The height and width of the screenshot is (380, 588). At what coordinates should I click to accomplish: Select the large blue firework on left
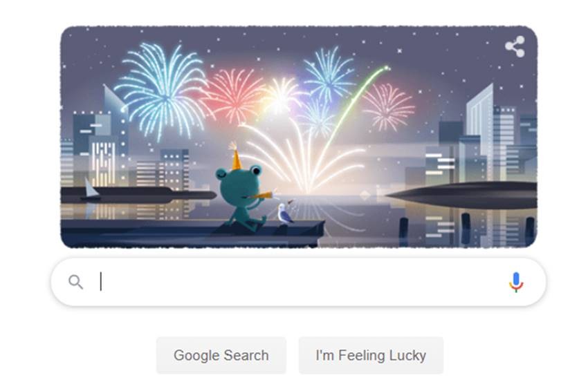(162, 90)
